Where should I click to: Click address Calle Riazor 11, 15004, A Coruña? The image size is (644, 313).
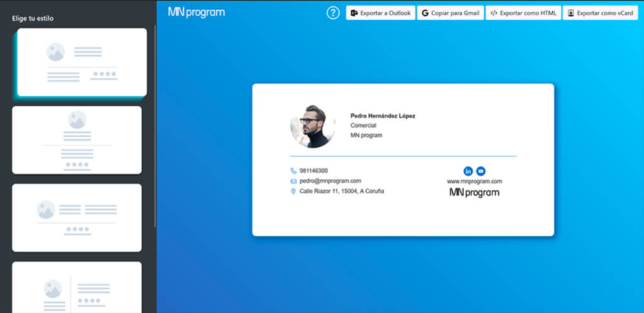pyautogui.click(x=341, y=191)
